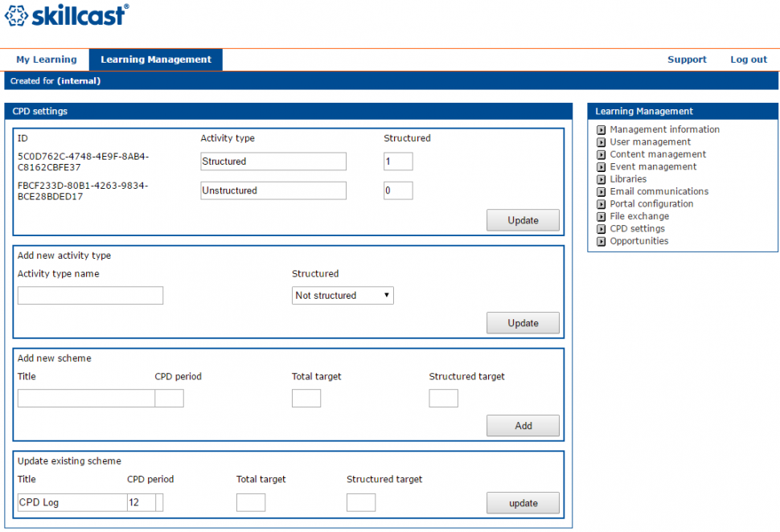Click arrow icon beside Event management
Image resolution: width=780 pixels, height=532 pixels.
pyautogui.click(x=601, y=167)
